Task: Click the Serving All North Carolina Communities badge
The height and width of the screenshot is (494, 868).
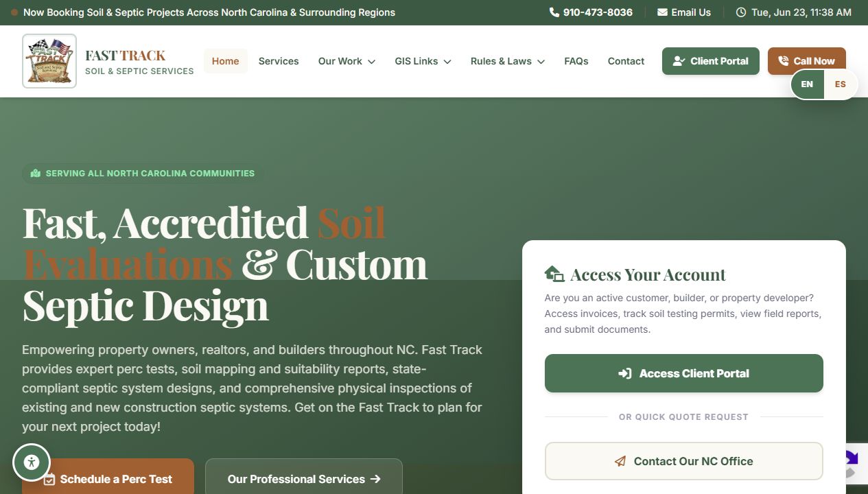Action: pos(143,174)
